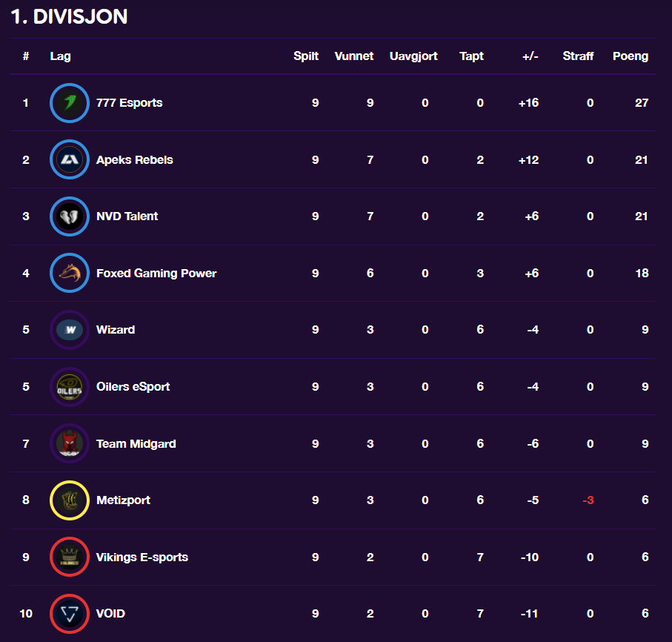Open the Oilers eSport logo
The height and width of the screenshot is (642, 672).
point(69,387)
